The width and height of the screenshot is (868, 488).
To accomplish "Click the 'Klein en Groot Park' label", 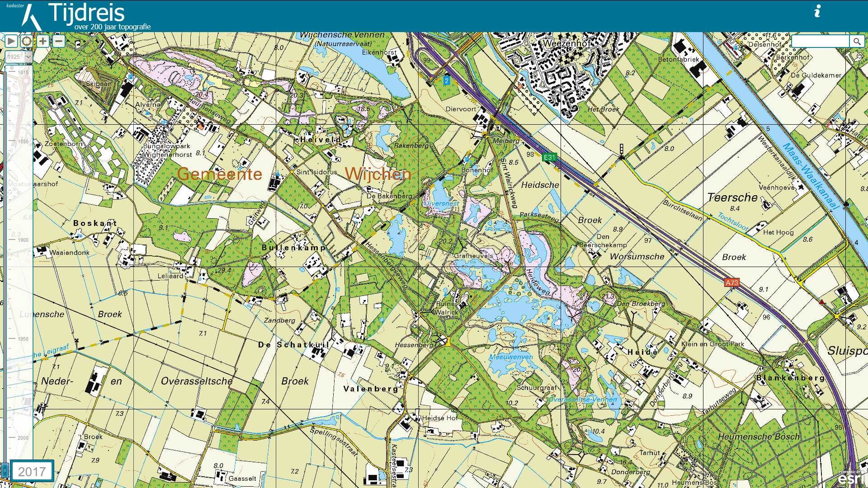I will pos(712,344).
